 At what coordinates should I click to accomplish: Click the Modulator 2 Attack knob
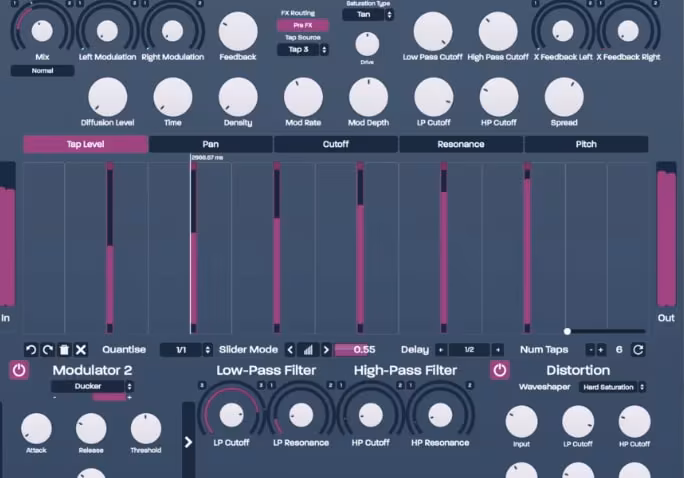pyautogui.click(x=36, y=428)
